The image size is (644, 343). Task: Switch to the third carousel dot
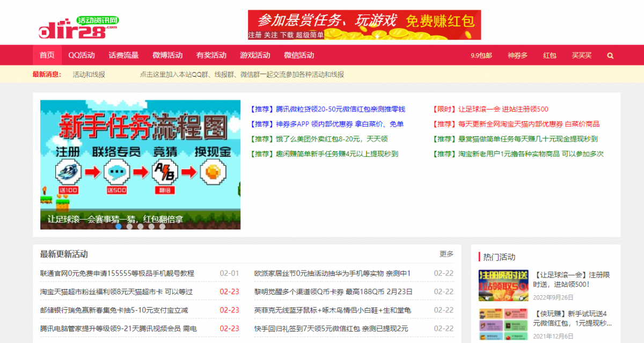[x=141, y=226]
